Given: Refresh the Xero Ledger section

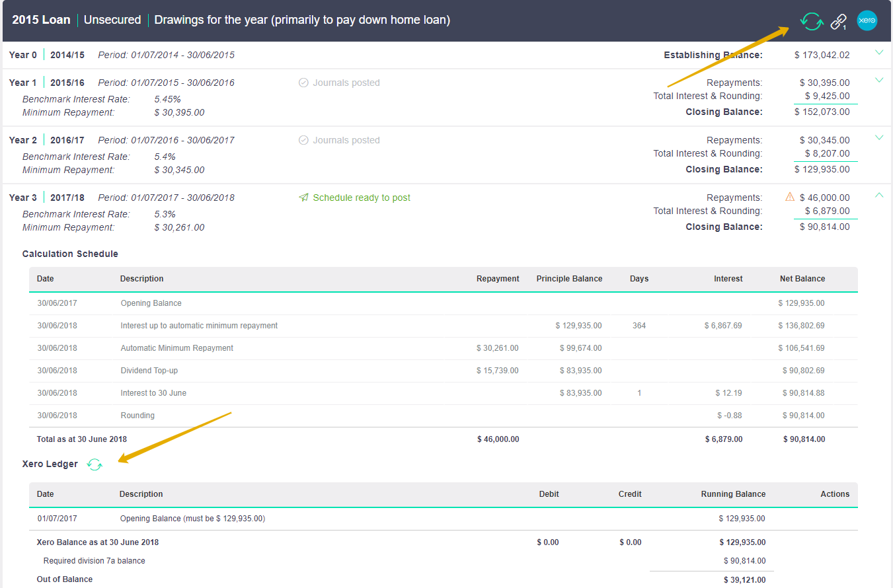Looking at the screenshot, I should pyautogui.click(x=95, y=464).
